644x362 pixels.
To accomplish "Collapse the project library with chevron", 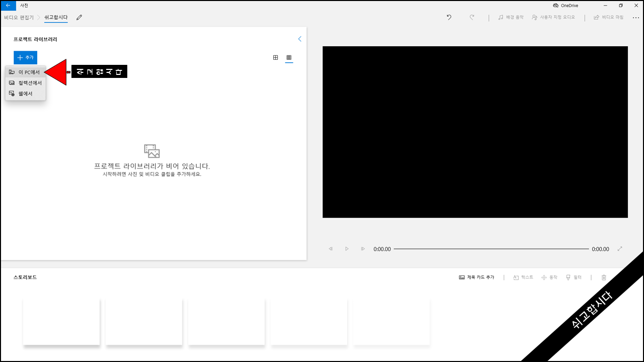I will click(x=300, y=39).
